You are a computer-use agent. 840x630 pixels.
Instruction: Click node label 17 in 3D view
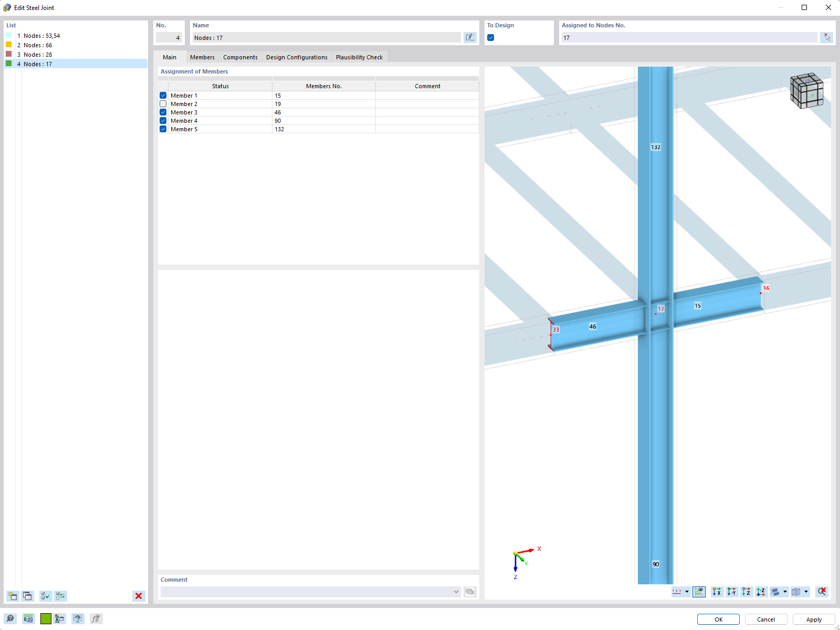pos(661,309)
